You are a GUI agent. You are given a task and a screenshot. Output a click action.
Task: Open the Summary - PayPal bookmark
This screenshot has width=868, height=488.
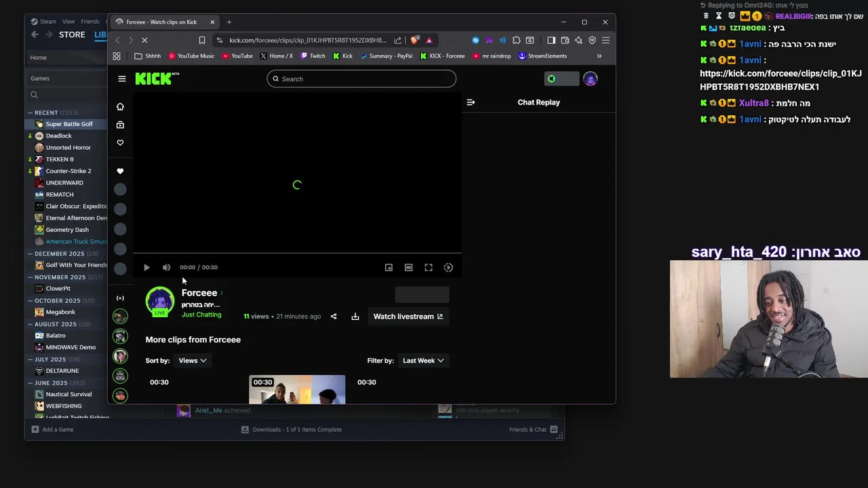point(386,56)
